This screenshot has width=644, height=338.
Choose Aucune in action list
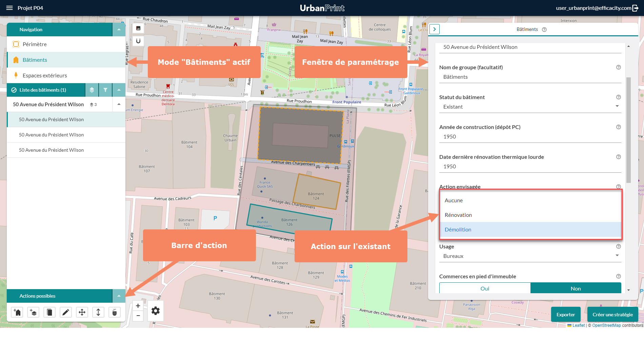[530, 200]
